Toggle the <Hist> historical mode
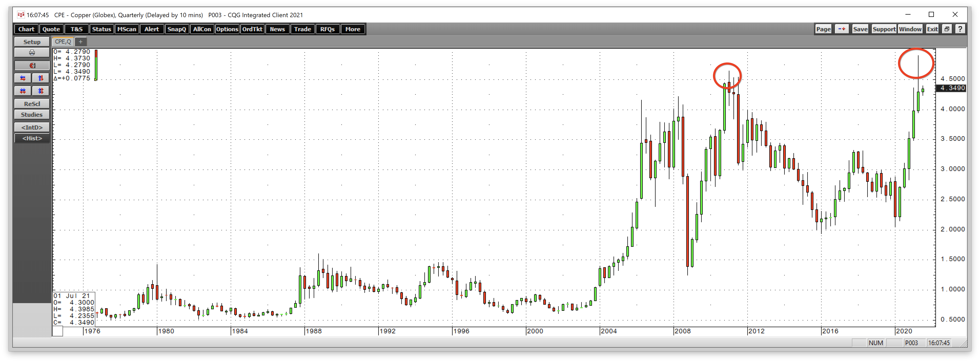The width and height of the screenshot is (980, 362). point(32,138)
